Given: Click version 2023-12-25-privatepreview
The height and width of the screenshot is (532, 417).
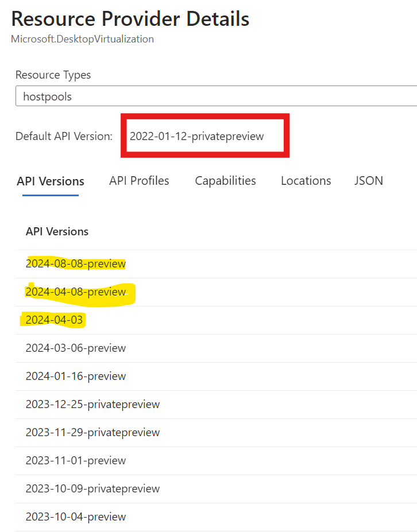Looking at the screenshot, I should [92, 404].
